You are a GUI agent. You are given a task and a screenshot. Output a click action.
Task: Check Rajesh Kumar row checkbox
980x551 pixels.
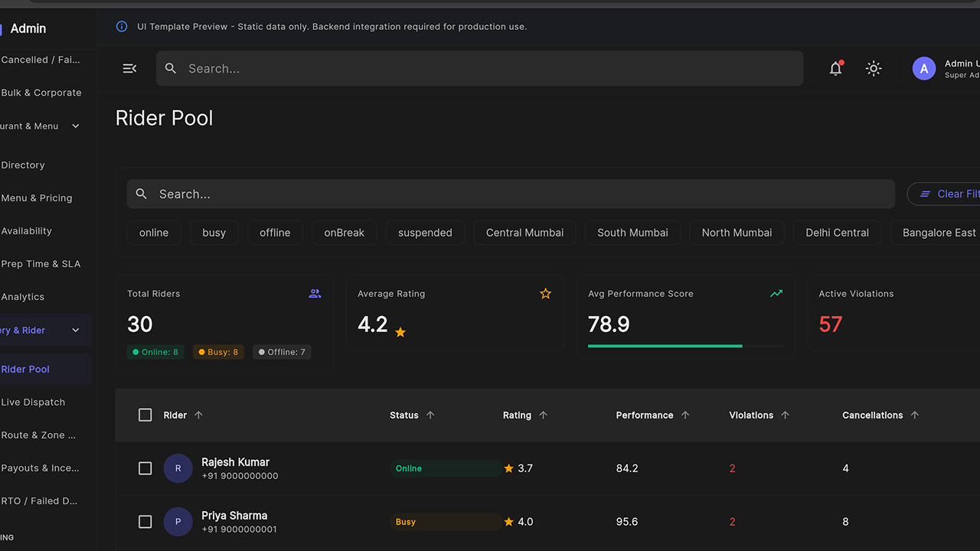pos(145,468)
